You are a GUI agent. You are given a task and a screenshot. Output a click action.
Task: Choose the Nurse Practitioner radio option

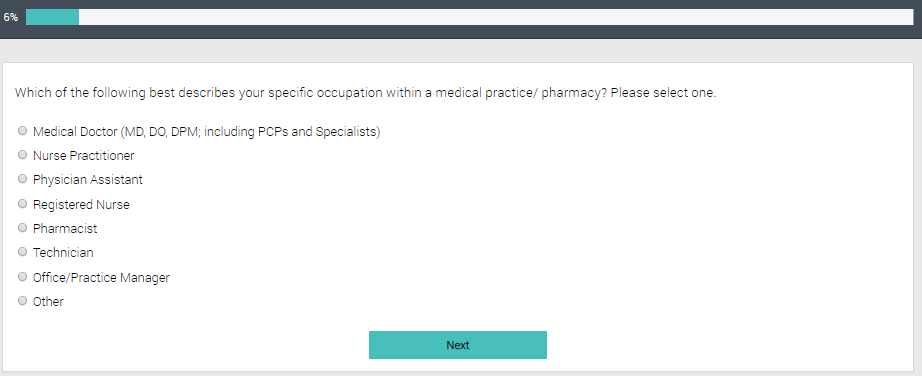coord(22,155)
